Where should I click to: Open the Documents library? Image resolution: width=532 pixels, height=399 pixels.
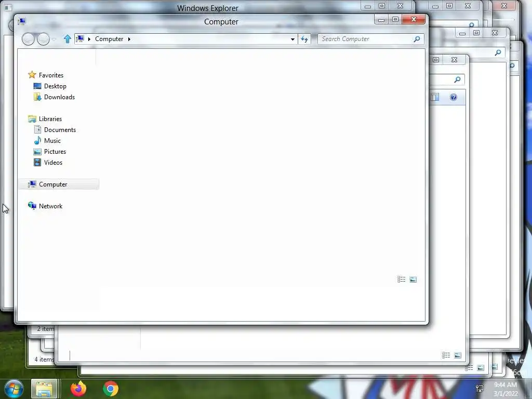[x=60, y=129]
